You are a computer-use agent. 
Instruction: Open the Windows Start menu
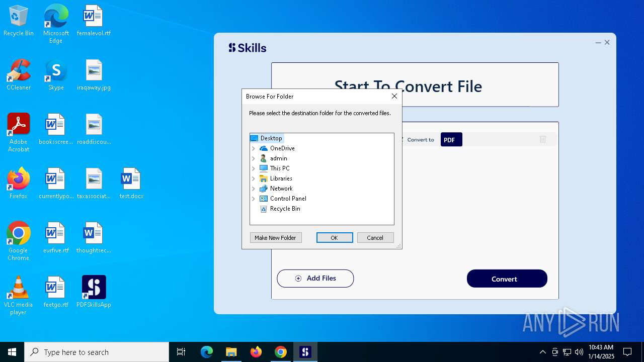point(12,352)
